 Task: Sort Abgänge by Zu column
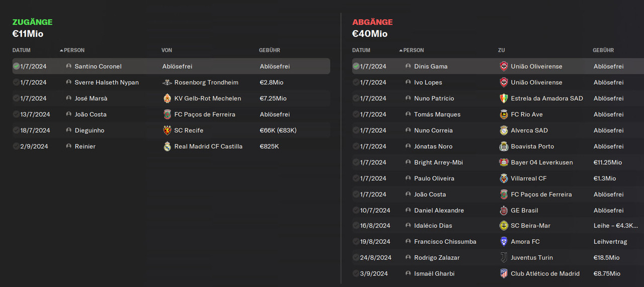click(502, 50)
